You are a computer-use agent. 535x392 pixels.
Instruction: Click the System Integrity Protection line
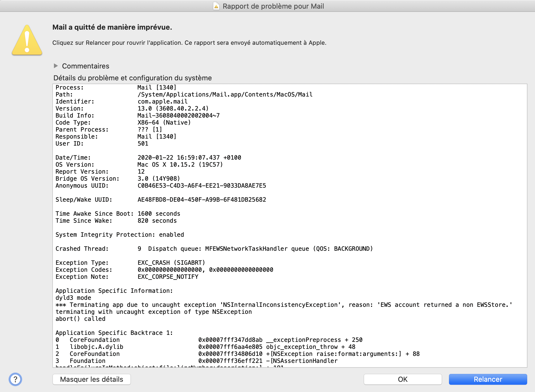[119, 235]
